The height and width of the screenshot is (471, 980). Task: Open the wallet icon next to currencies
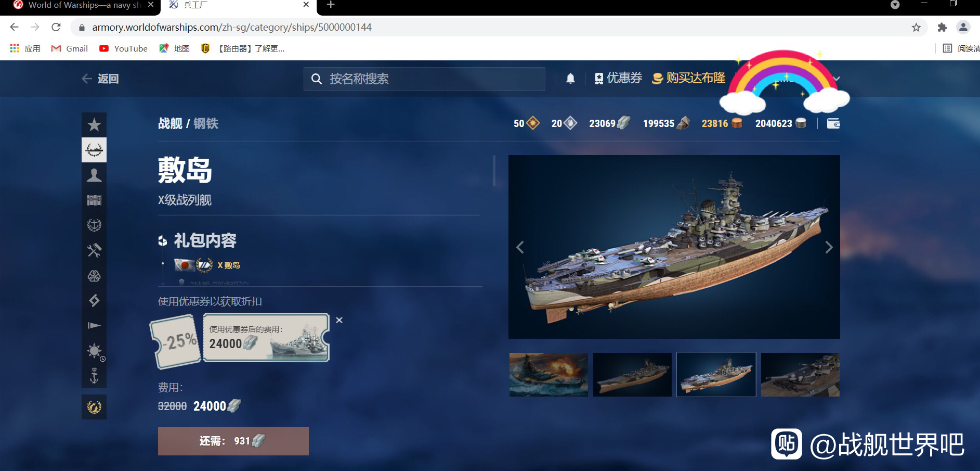pos(833,123)
